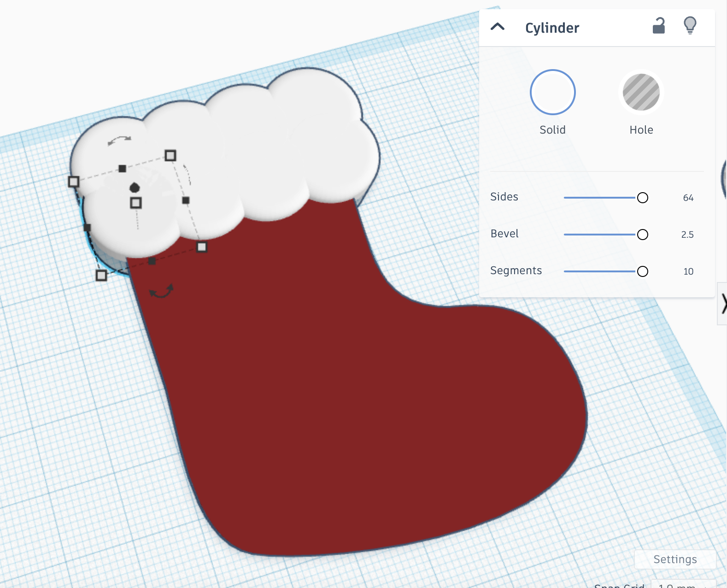Edit the Segments value 10
This screenshot has width=727, height=588.
pyautogui.click(x=688, y=271)
